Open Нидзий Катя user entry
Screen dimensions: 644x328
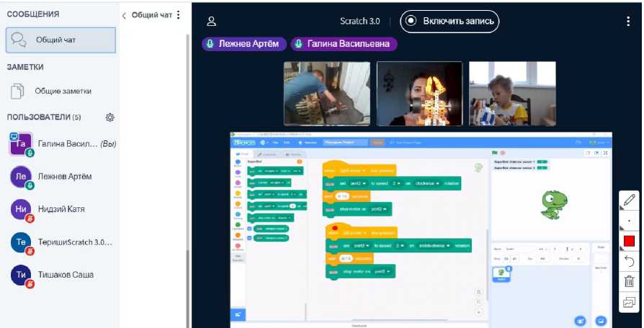point(61,209)
